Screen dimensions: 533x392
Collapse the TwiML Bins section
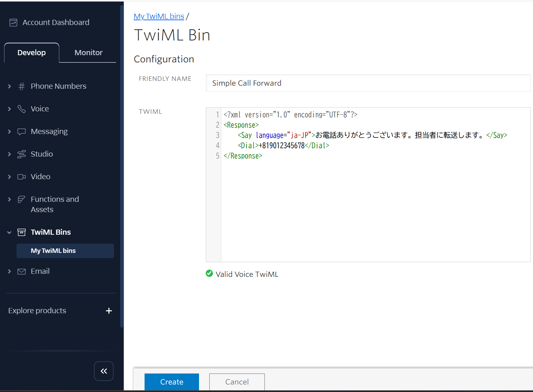[9, 232]
